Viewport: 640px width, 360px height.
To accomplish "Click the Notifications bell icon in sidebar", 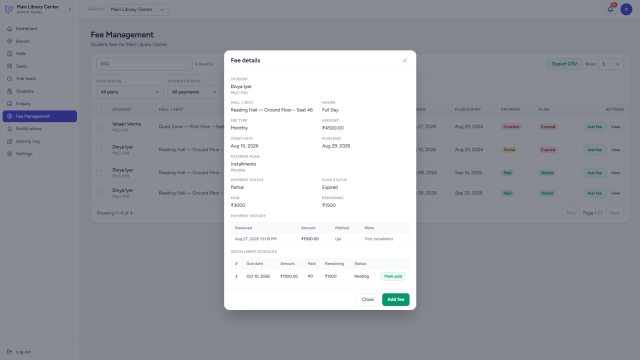I will [x=9, y=129].
